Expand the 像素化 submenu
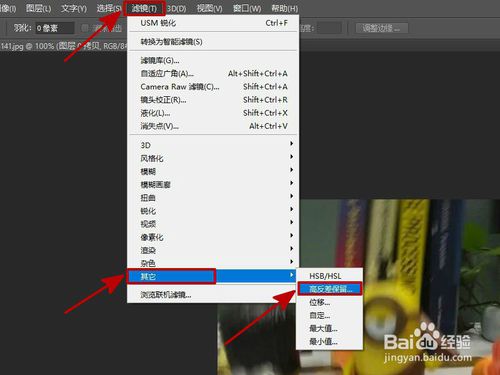This screenshot has width=500, height=375. tap(213, 237)
